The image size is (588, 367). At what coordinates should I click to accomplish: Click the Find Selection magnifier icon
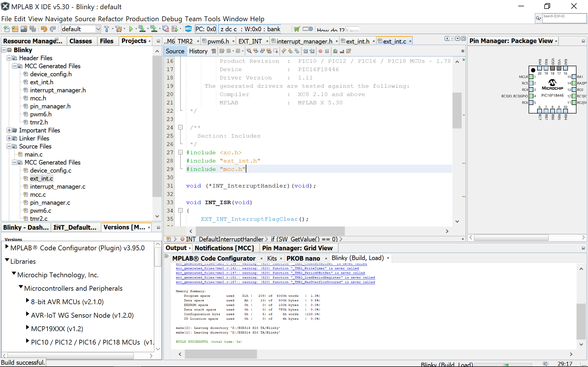tap(249, 51)
